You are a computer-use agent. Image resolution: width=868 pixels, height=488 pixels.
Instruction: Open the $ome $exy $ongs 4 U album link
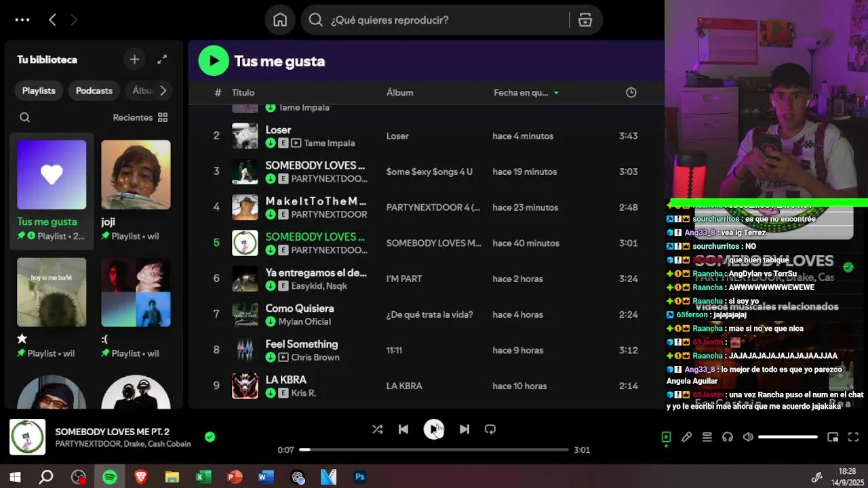coord(429,172)
